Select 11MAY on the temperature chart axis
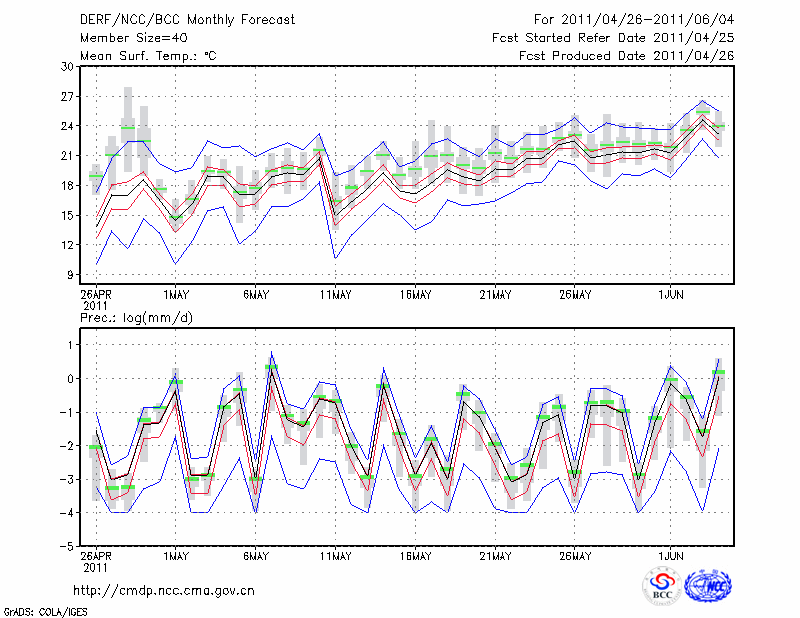The width and height of the screenshot is (800, 618). 335,293
